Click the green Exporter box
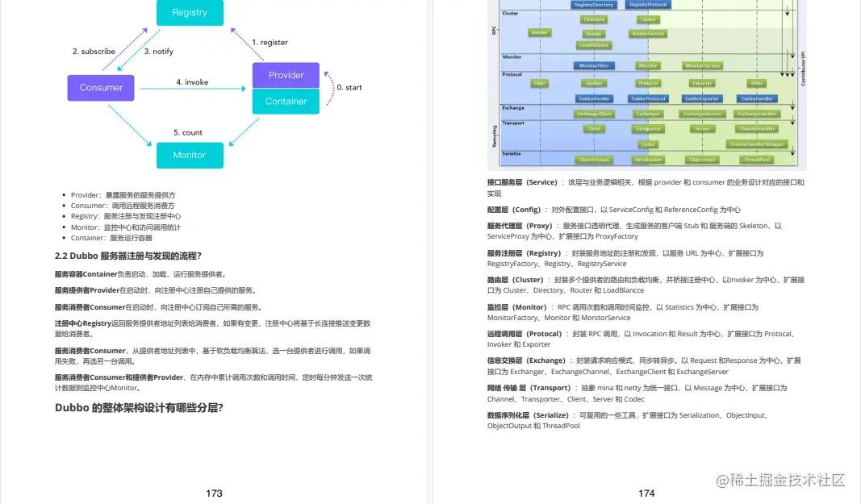Viewport: 861px width, 504px height. 702,83
